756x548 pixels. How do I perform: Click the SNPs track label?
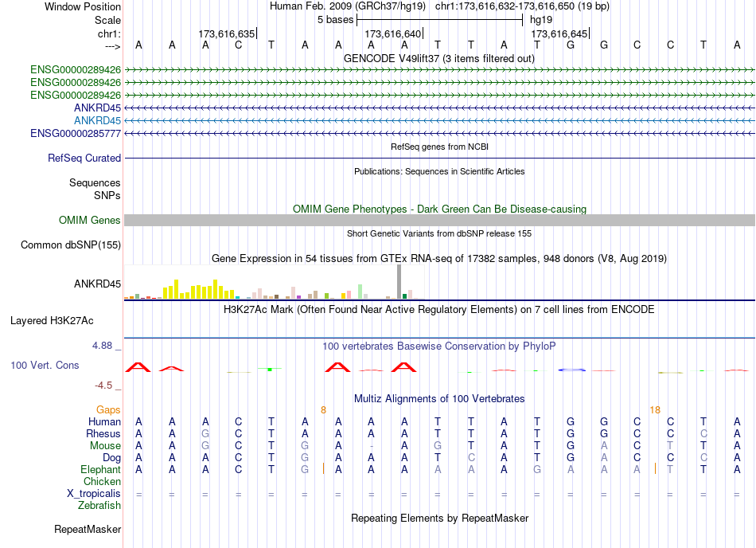[107, 195]
